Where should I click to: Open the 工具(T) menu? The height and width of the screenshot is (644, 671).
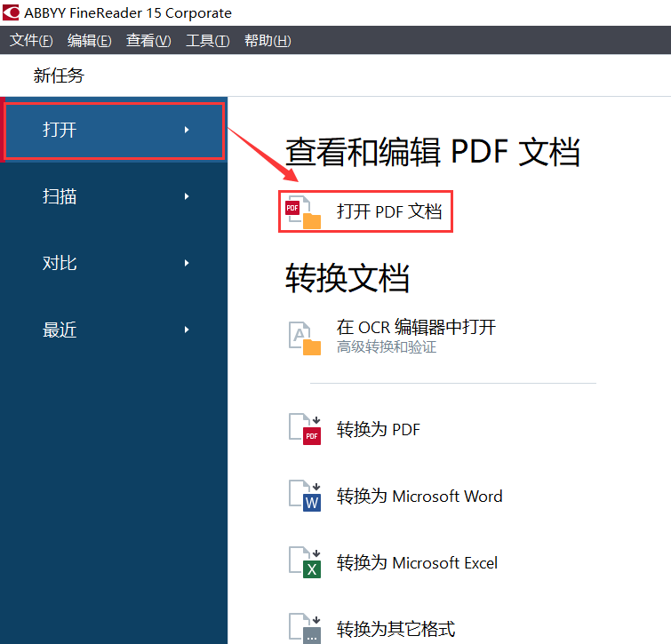pos(208,41)
